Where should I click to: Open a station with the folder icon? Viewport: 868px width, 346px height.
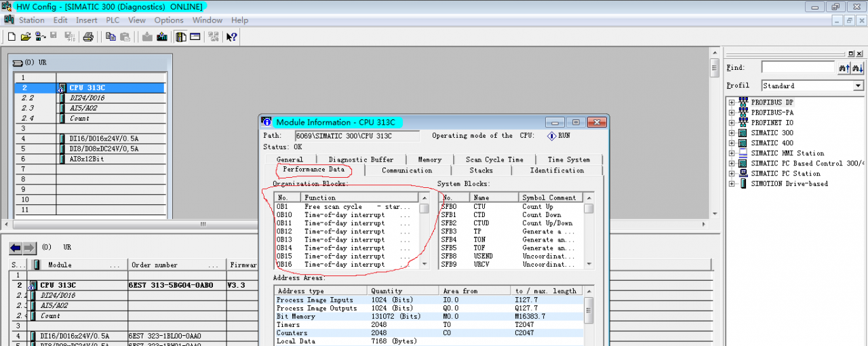(x=26, y=37)
